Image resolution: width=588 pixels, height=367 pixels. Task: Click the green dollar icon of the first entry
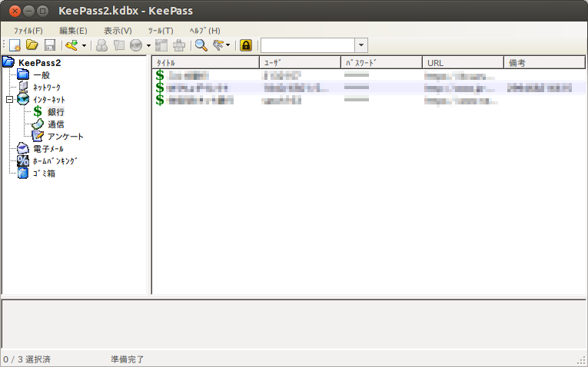click(x=160, y=75)
